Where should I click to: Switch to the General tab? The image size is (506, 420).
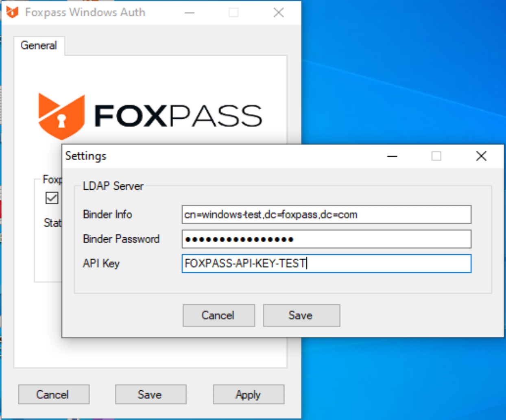tap(39, 46)
